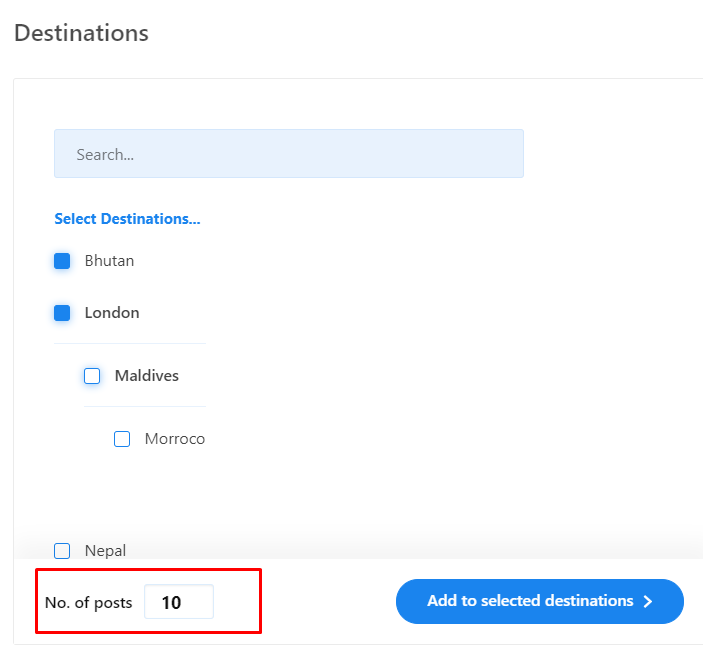Tick the Maldives checkbox
Viewport: 703px width, 652px height.
coord(92,376)
